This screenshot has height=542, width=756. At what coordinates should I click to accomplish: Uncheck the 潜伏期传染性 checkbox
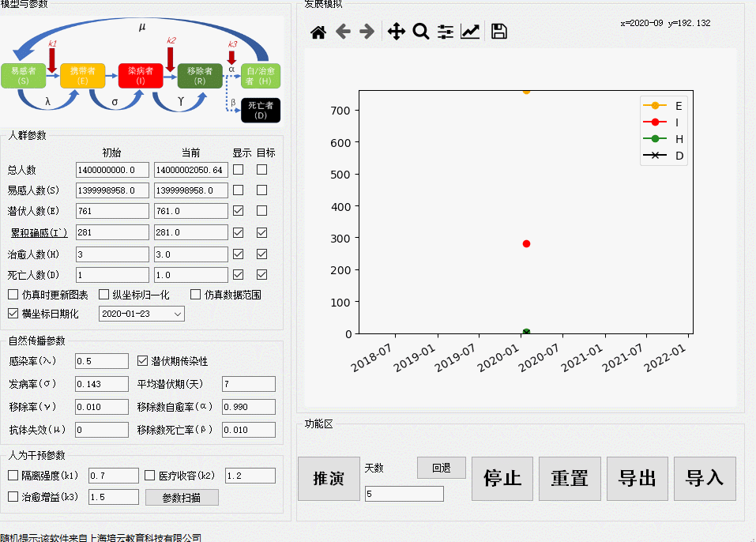tap(143, 361)
